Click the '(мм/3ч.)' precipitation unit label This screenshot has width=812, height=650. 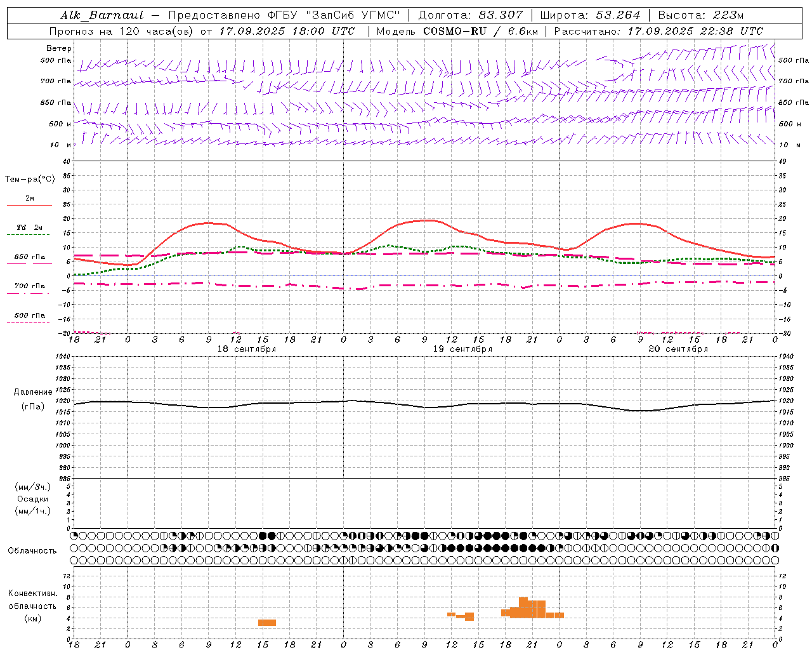click(33, 487)
